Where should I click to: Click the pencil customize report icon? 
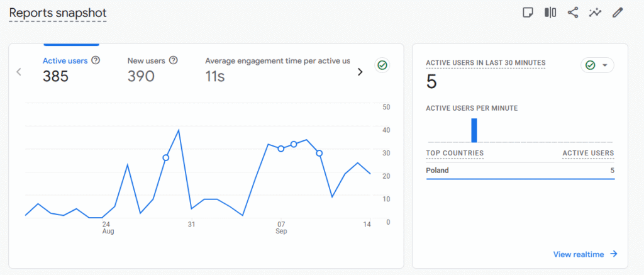tap(618, 13)
